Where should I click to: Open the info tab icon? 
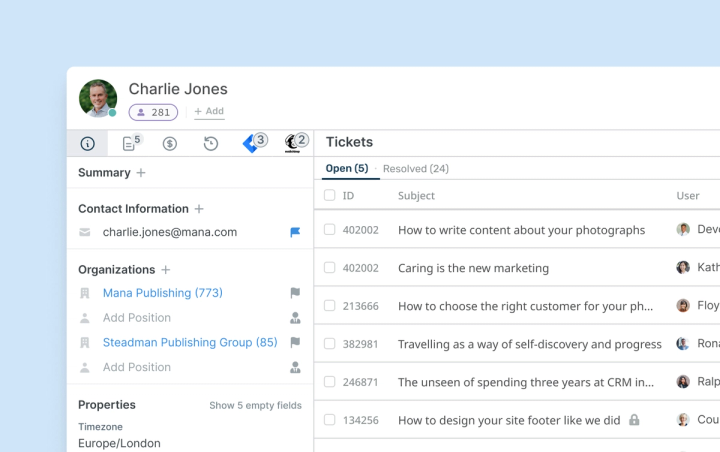click(x=87, y=144)
